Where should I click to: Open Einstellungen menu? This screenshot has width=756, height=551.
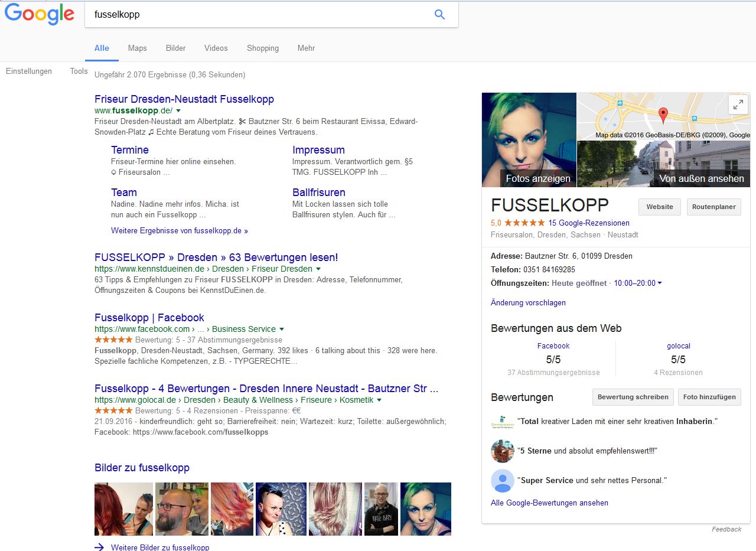(x=29, y=71)
